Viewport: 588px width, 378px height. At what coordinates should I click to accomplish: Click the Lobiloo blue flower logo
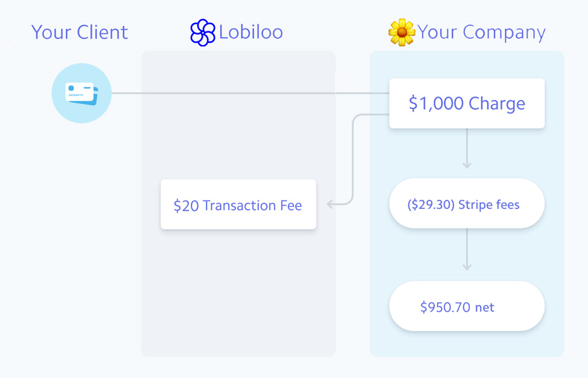coord(203,33)
